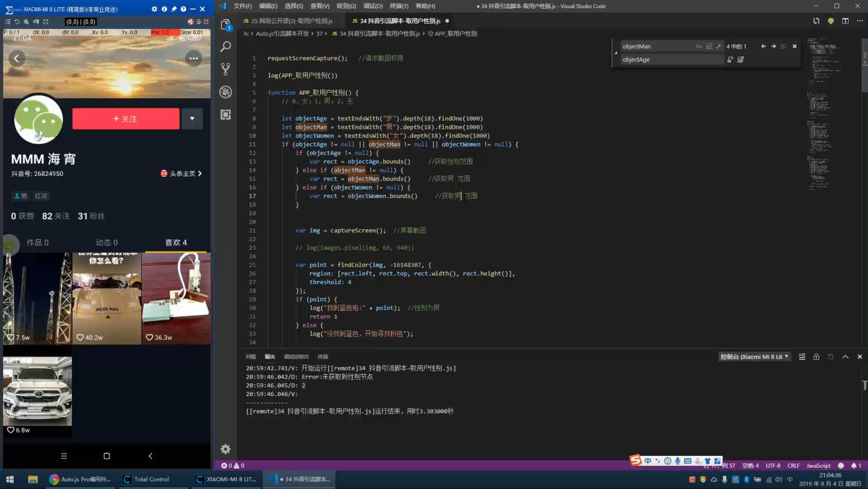Viewport: 868px width, 489px height.
Task: Go to next find match arrow
Action: pos(773,46)
